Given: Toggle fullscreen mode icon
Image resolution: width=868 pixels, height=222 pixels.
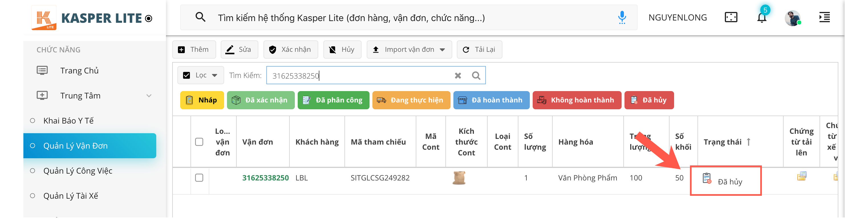Looking at the screenshot, I should pyautogui.click(x=731, y=17).
